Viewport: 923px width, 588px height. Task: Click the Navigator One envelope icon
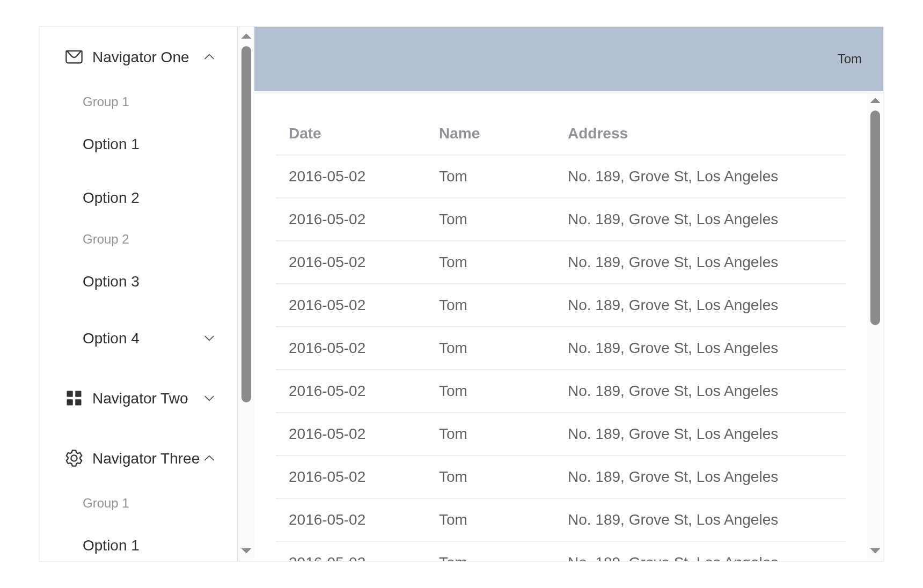click(x=74, y=57)
